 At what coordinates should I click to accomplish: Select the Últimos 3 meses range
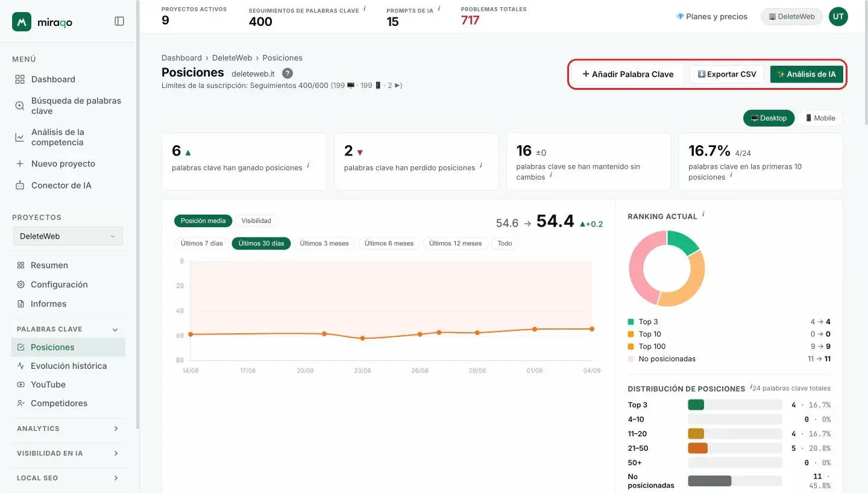pos(324,243)
